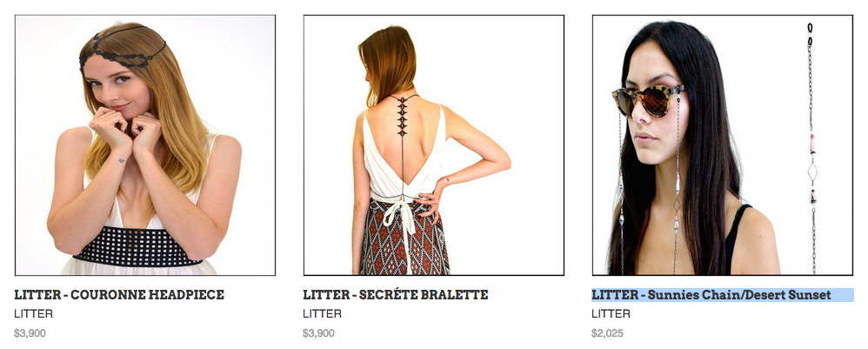Image resolution: width=868 pixels, height=349 pixels.
Task: Click the black lace headpiece on blonde model
Action: (122, 48)
